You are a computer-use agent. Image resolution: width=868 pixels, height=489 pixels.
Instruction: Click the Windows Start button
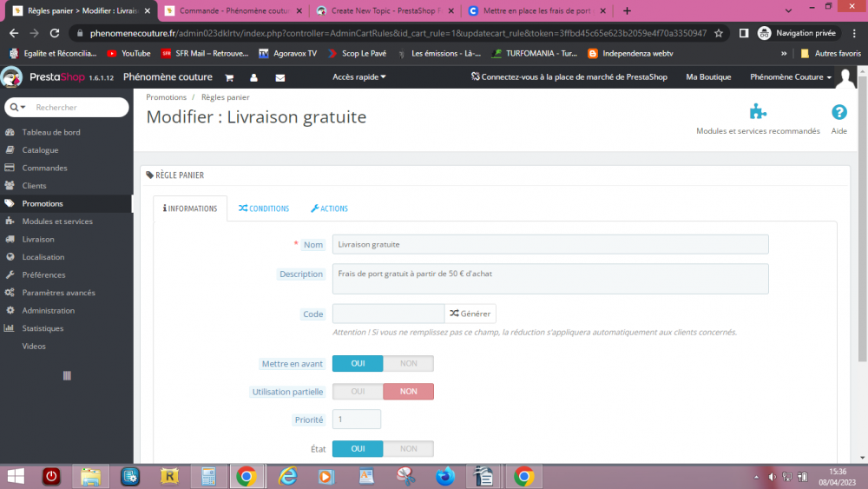[x=16, y=476]
